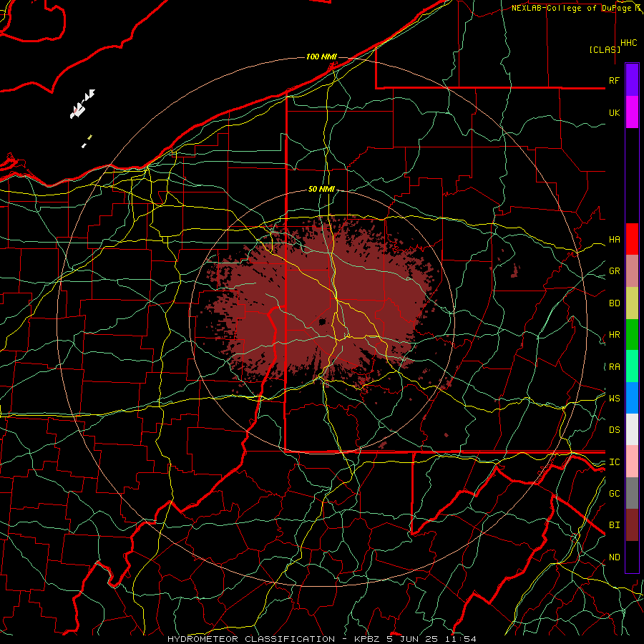
Task: Click the HA legend label
Action: pyautogui.click(x=614, y=240)
